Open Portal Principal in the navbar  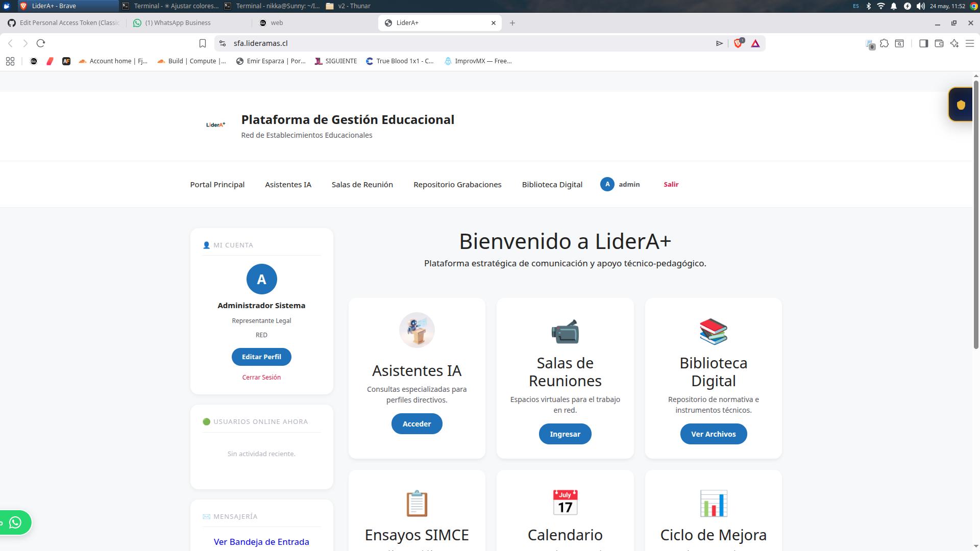click(217, 185)
